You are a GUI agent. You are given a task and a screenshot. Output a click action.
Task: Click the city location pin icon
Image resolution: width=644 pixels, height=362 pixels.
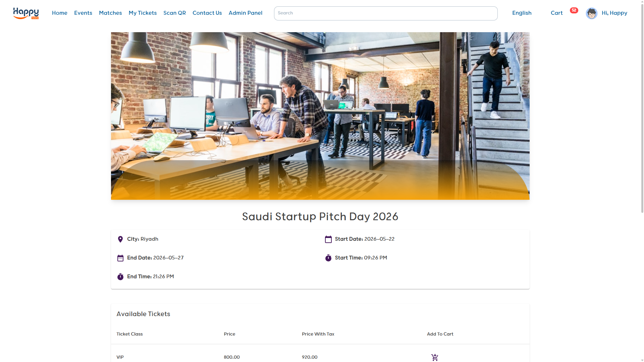(120, 239)
